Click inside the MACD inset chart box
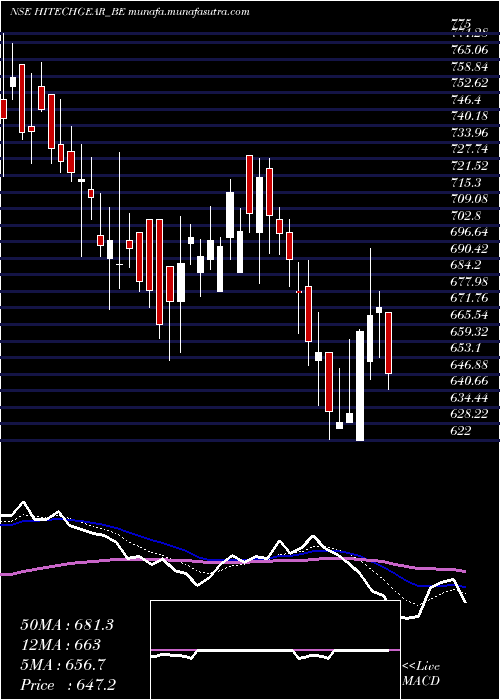Image resolution: width=500 pixels, height=700 pixels. pos(275,650)
